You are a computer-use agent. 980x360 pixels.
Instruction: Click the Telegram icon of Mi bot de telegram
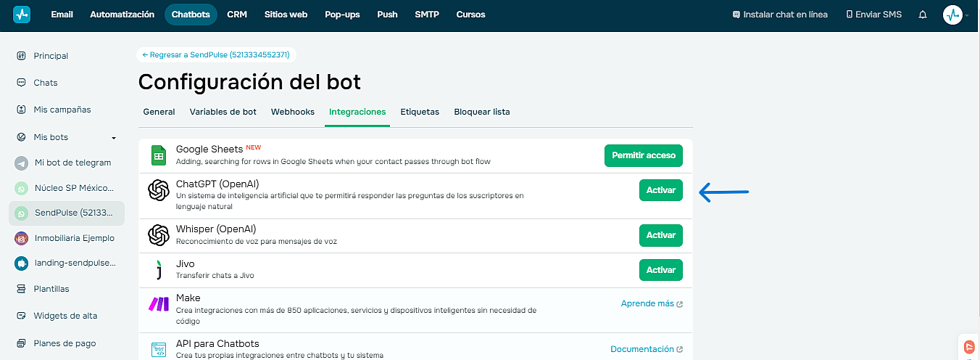coord(21,163)
